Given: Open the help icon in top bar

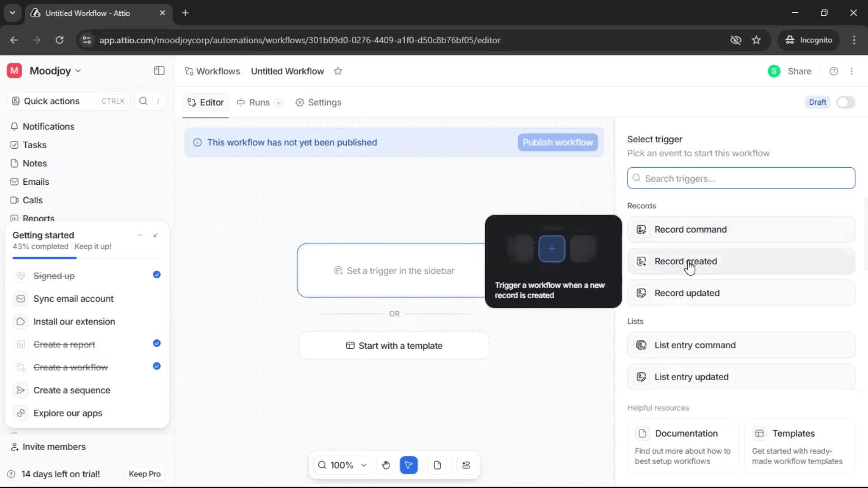Looking at the screenshot, I should 834,71.
